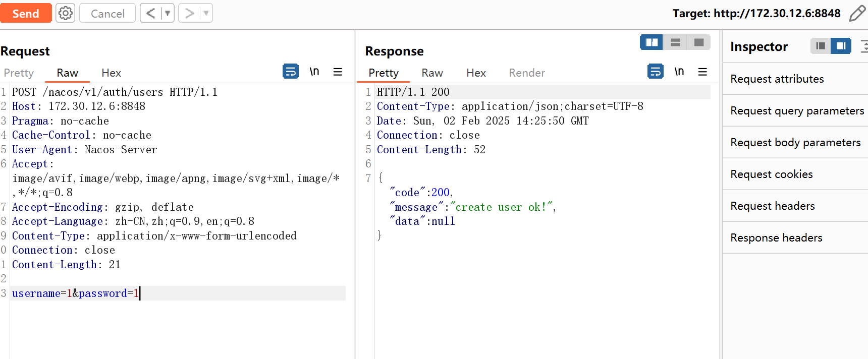Click the POST /nacos/v1/auth/users request line
The width and height of the screenshot is (868, 359).
point(115,92)
